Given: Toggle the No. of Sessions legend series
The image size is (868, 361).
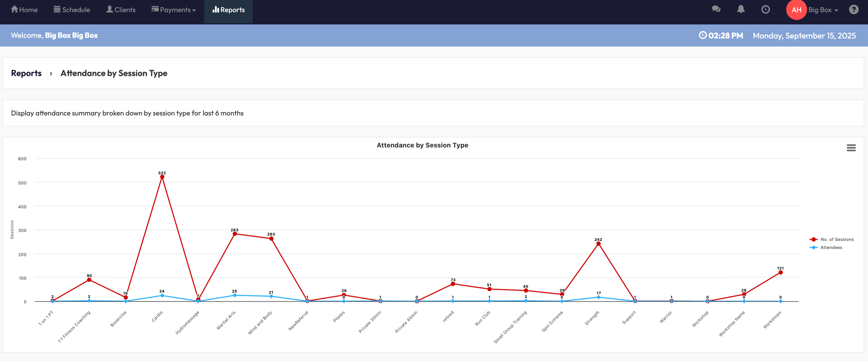Looking at the screenshot, I should coord(836,239).
